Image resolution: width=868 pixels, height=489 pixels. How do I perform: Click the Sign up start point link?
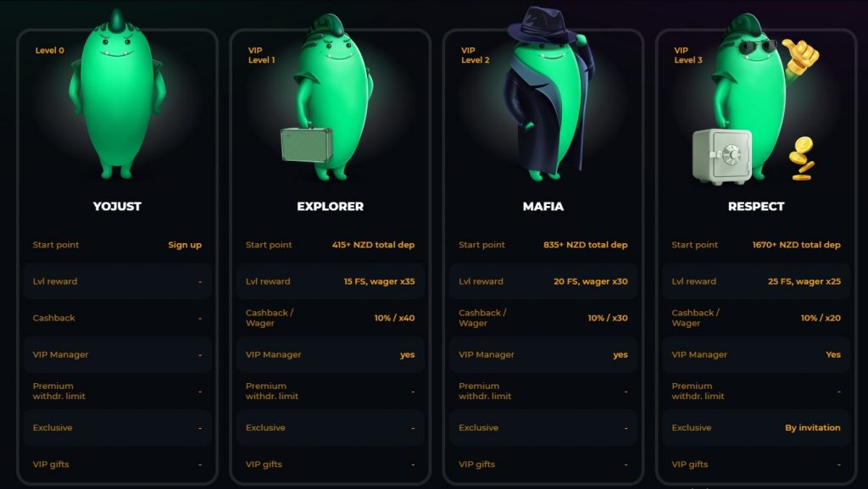click(185, 244)
